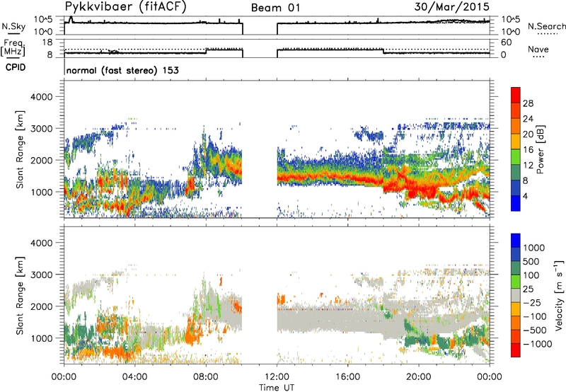The width and height of the screenshot is (566, 392).
Task: Click the Nave legend label
Action: (538, 49)
